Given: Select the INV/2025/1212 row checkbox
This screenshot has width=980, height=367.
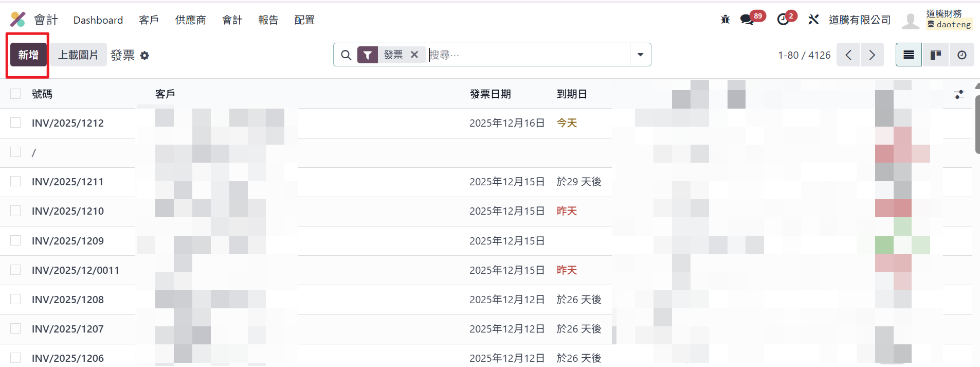Looking at the screenshot, I should 15,123.
